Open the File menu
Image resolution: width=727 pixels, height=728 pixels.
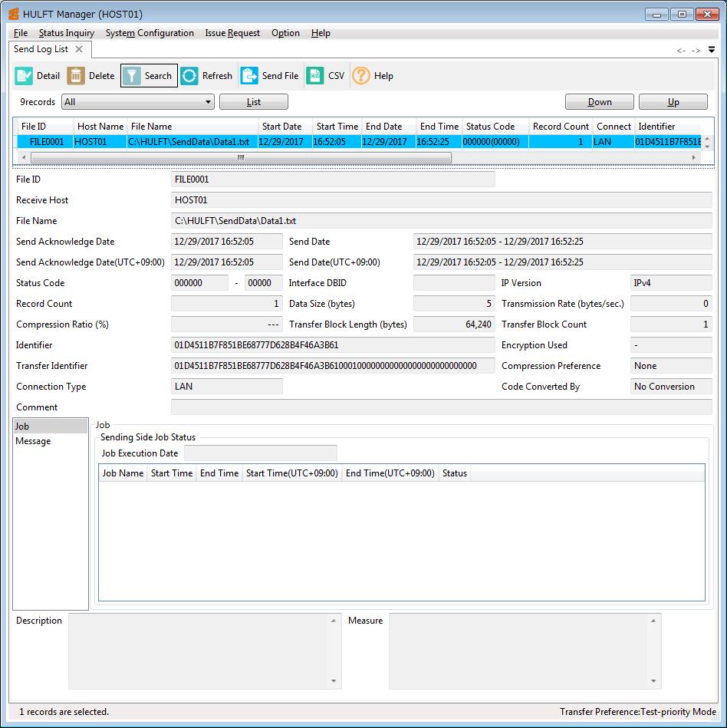click(x=21, y=33)
